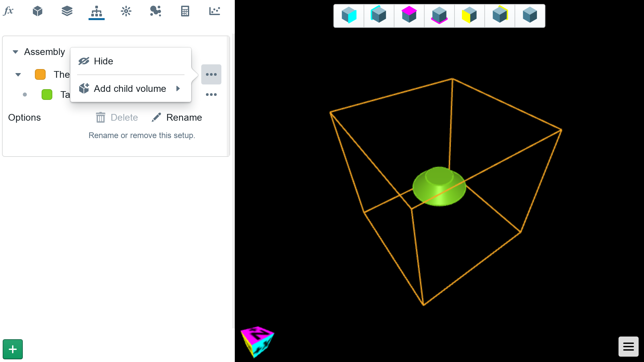Set view to cyan right face

349,16
